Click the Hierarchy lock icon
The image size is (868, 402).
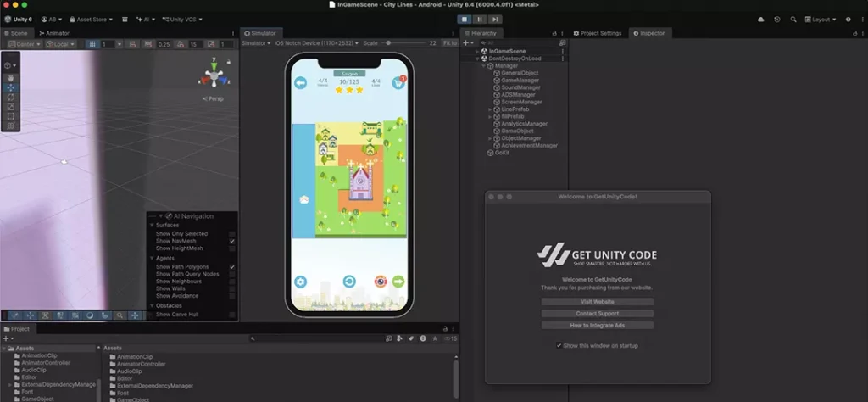tap(554, 33)
